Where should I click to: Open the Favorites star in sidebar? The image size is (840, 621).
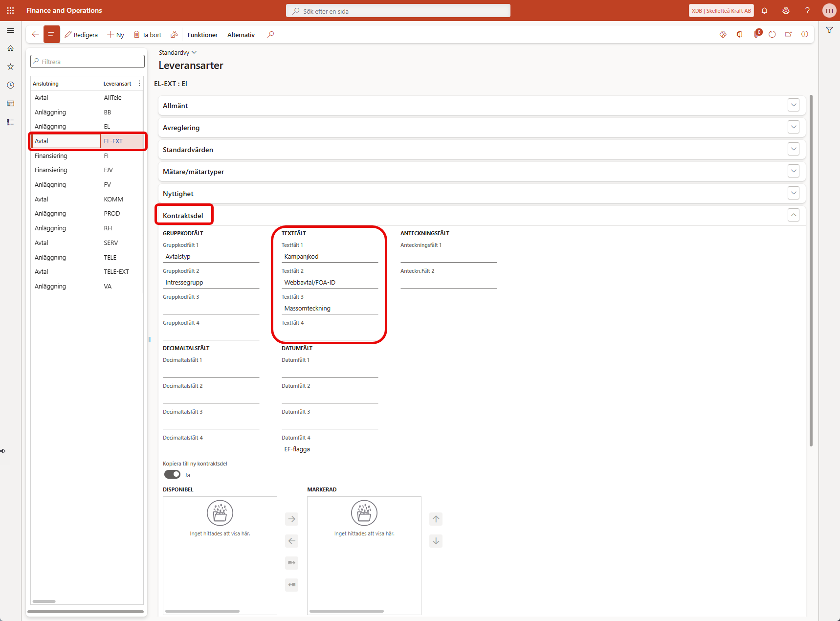[x=10, y=67]
